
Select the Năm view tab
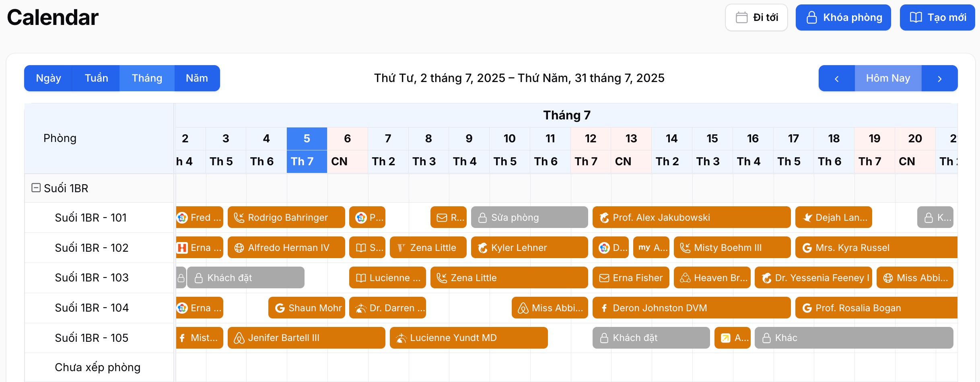tap(197, 78)
